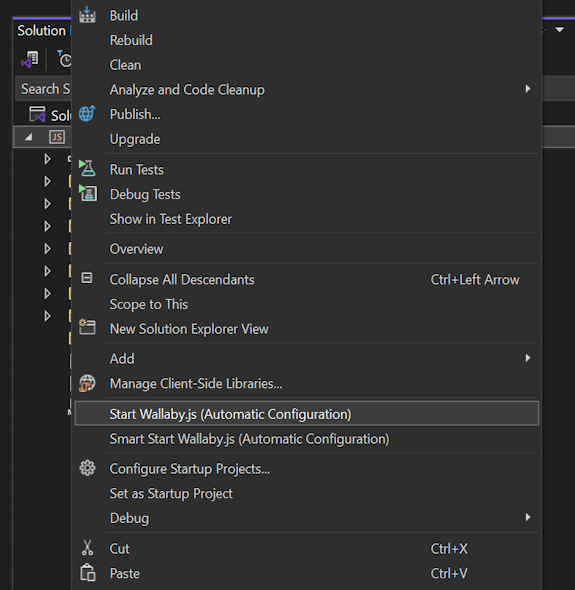Click the Cut scissors icon
Viewport: 575px width, 590px height.
click(x=87, y=548)
